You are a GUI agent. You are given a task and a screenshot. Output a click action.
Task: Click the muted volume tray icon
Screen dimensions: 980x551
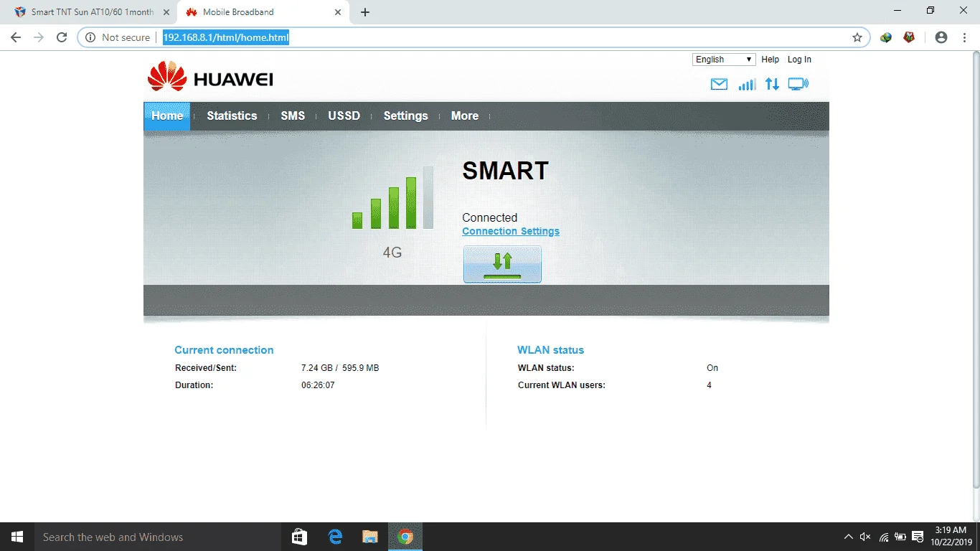pos(866,537)
